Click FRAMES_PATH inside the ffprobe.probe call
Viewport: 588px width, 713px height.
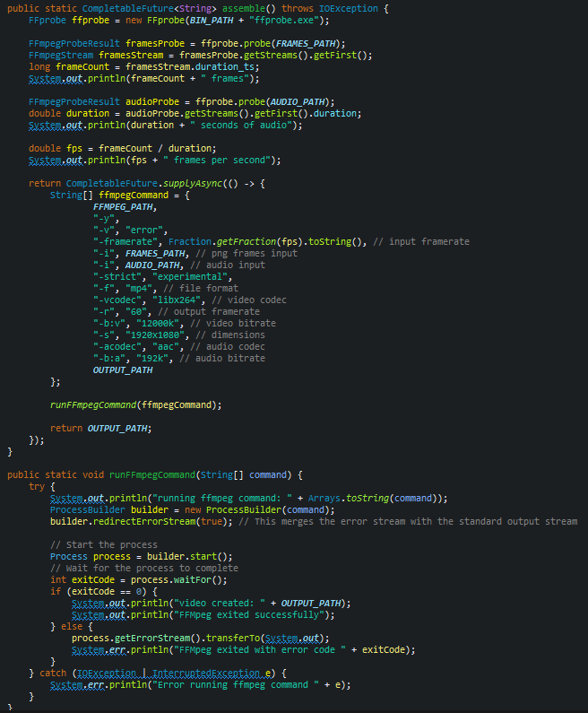click(x=302, y=43)
